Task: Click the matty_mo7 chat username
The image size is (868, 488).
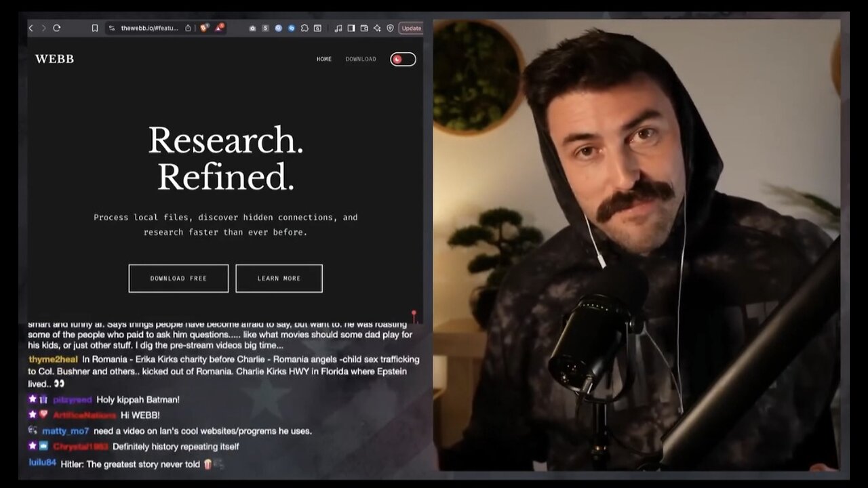Action: tap(65, 431)
